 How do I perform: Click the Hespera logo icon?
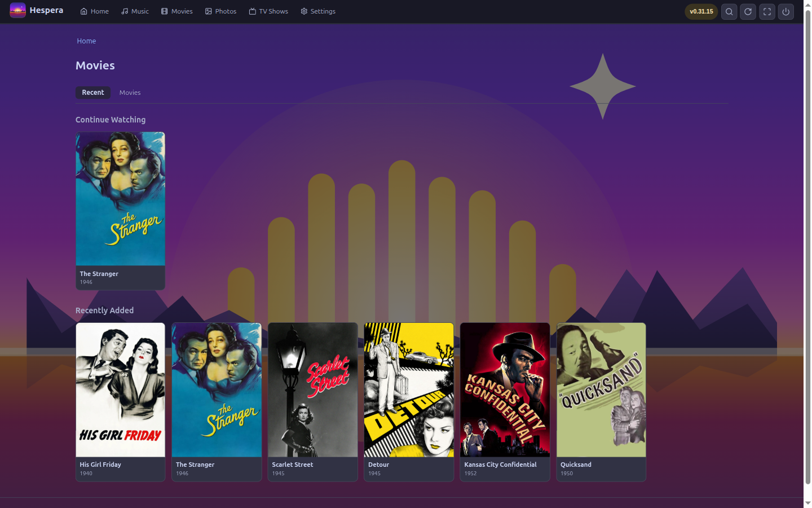[17, 11]
